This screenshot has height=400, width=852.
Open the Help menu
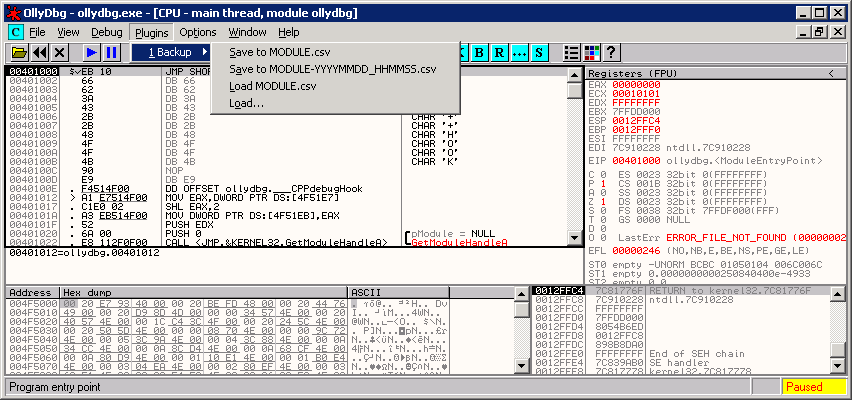coord(289,32)
